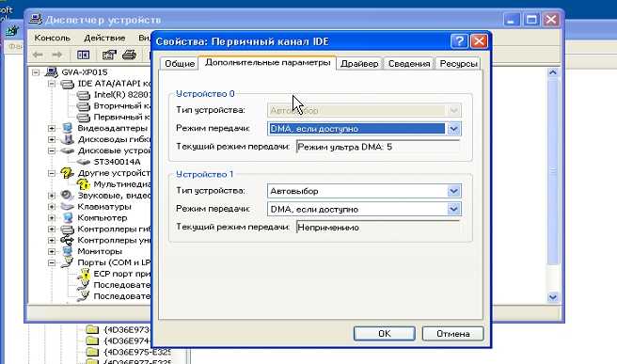Viewport: 617px width, 364px height.
Task: Select the Мониторы category icon
Action: point(68,251)
